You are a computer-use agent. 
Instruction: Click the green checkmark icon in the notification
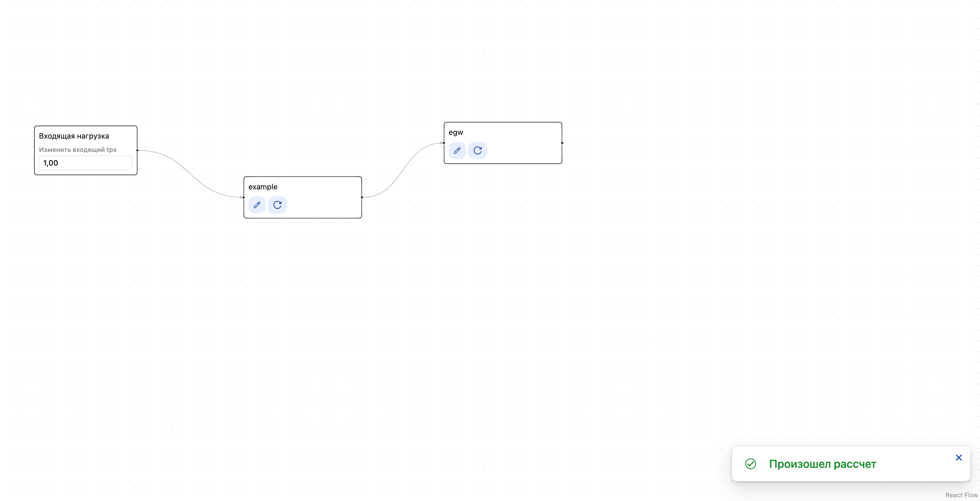pos(751,464)
